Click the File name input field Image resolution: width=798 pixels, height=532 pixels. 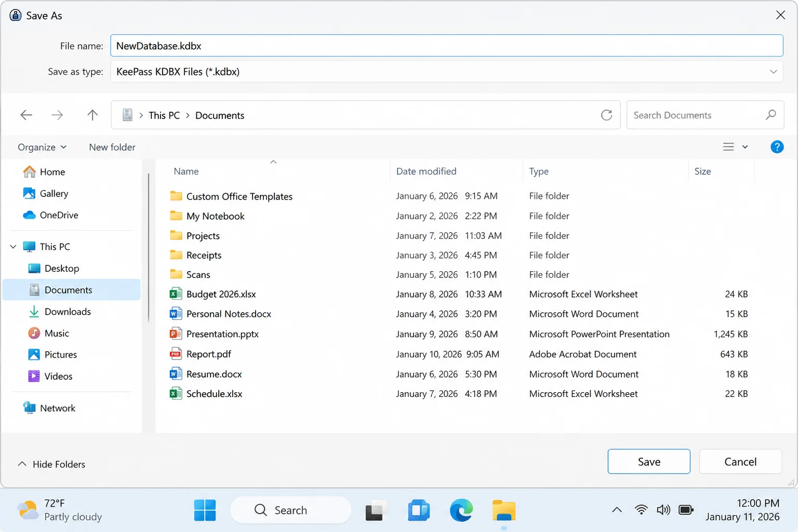(447, 46)
